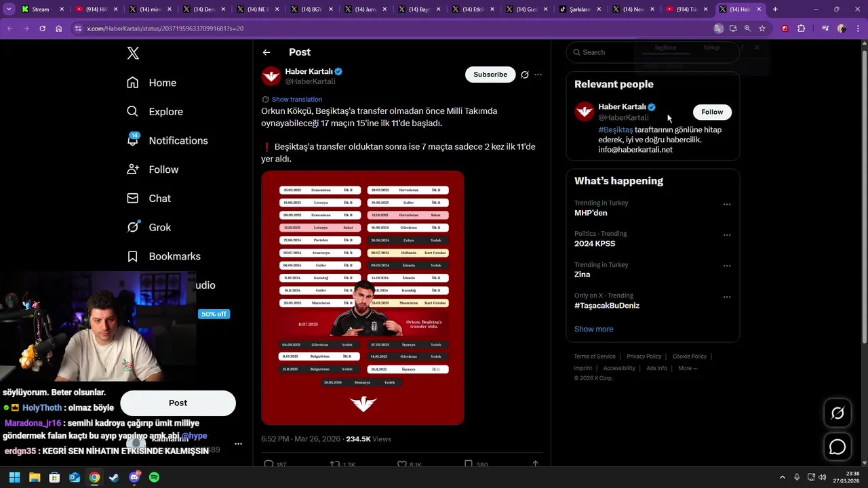868x488 pixels.
Task: Open Spotify from the taskbar
Action: pos(154,477)
